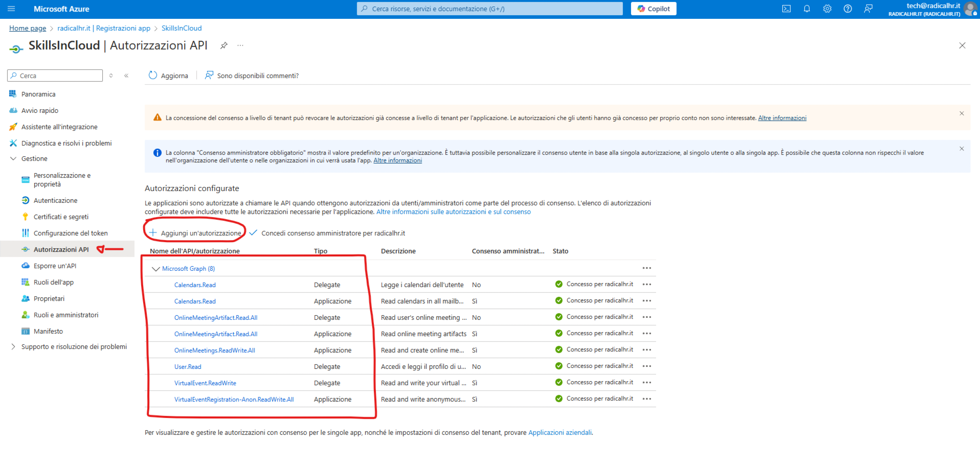Click the Microsoft Azure logo text

click(61, 9)
